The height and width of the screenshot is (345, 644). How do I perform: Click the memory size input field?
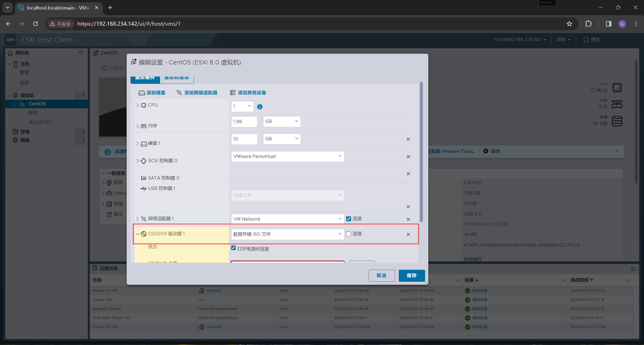click(244, 122)
